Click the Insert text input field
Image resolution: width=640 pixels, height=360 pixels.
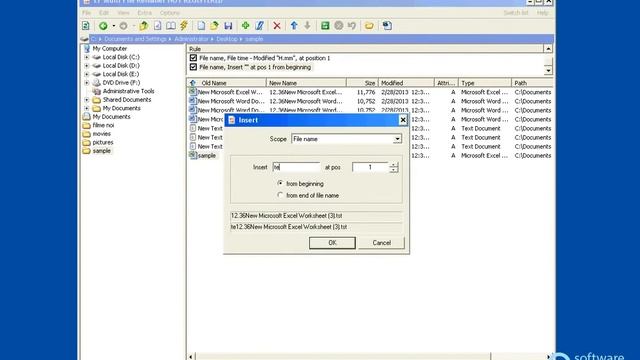pyautogui.click(x=296, y=167)
